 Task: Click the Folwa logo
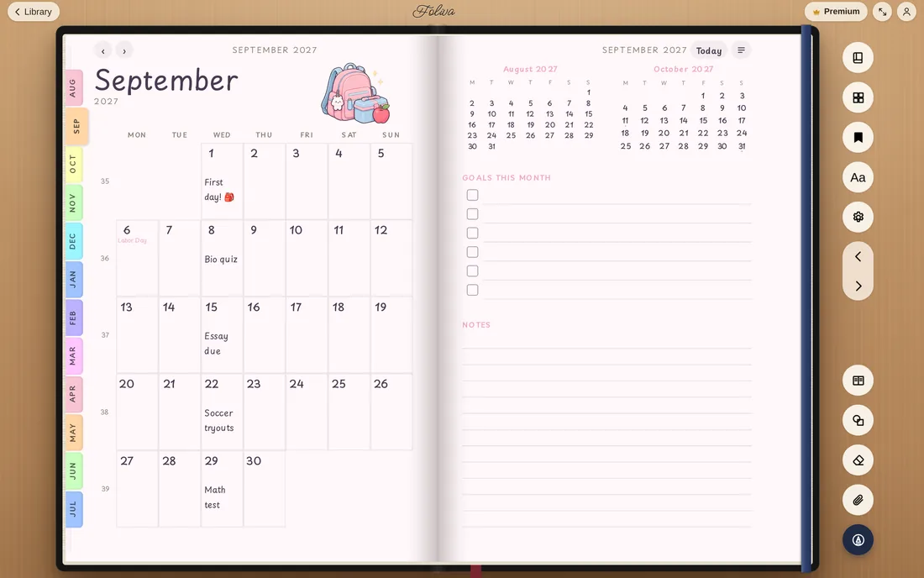[433, 11]
